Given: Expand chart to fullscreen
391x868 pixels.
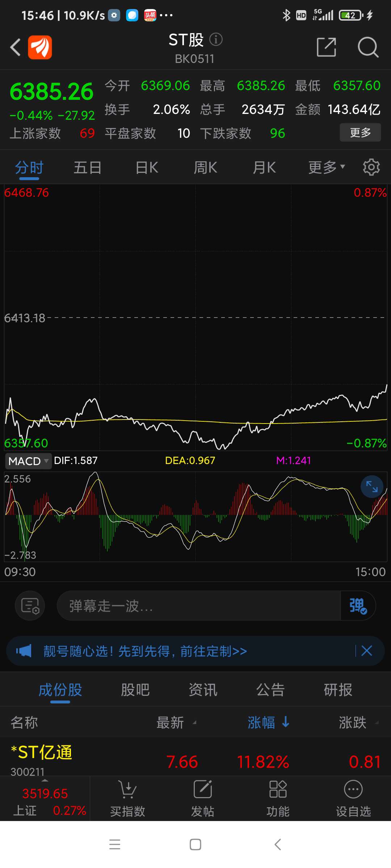Looking at the screenshot, I should [372, 486].
